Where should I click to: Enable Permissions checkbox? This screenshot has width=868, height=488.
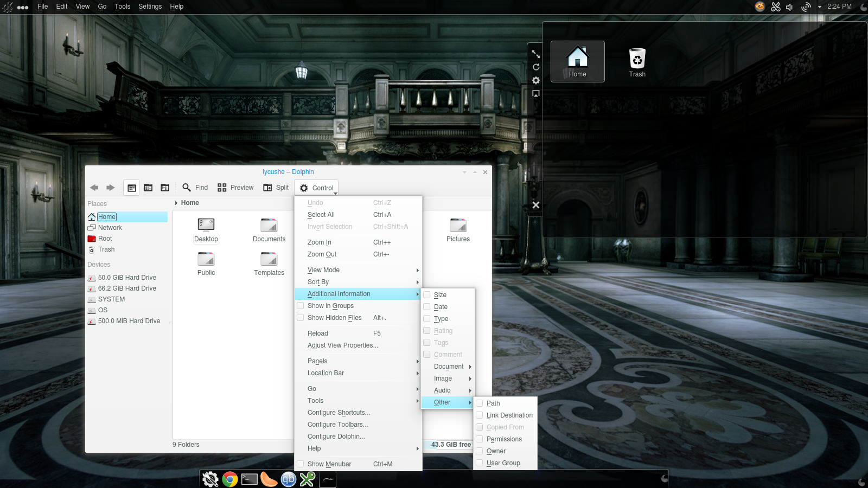tap(480, 439)
